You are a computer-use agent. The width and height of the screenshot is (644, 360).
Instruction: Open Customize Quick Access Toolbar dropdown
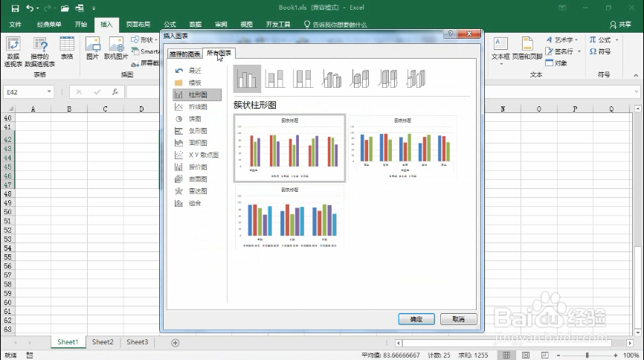[94, 7]
